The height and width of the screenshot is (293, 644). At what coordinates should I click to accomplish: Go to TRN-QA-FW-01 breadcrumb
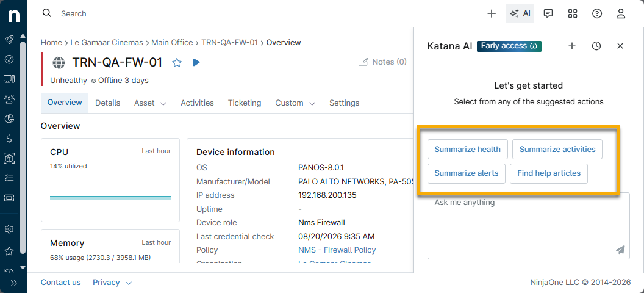click(x=229, y=42)
